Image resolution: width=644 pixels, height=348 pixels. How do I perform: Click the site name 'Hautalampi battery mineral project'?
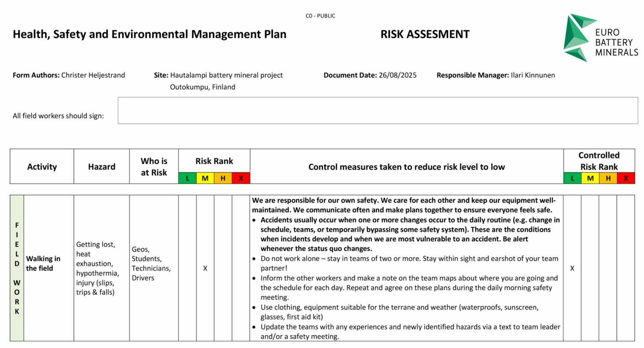pyautogui.click(x=226, y=75)
